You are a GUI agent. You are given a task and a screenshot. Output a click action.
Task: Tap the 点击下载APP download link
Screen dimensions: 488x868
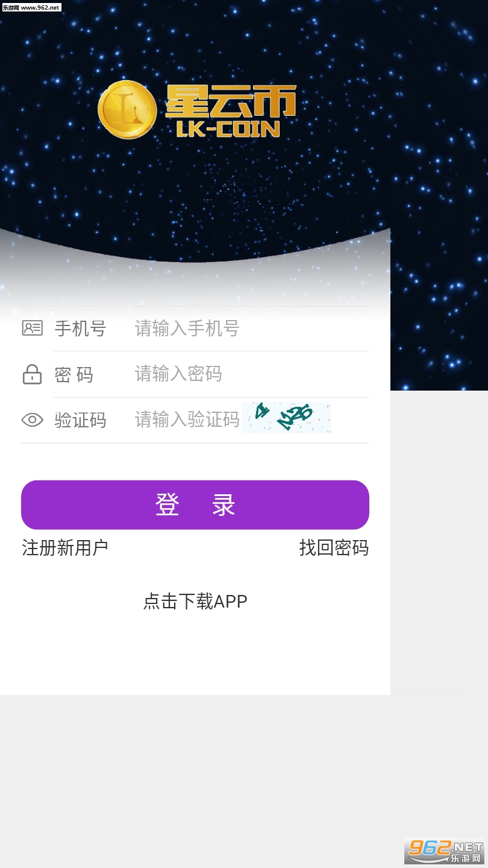coord(195,601)
